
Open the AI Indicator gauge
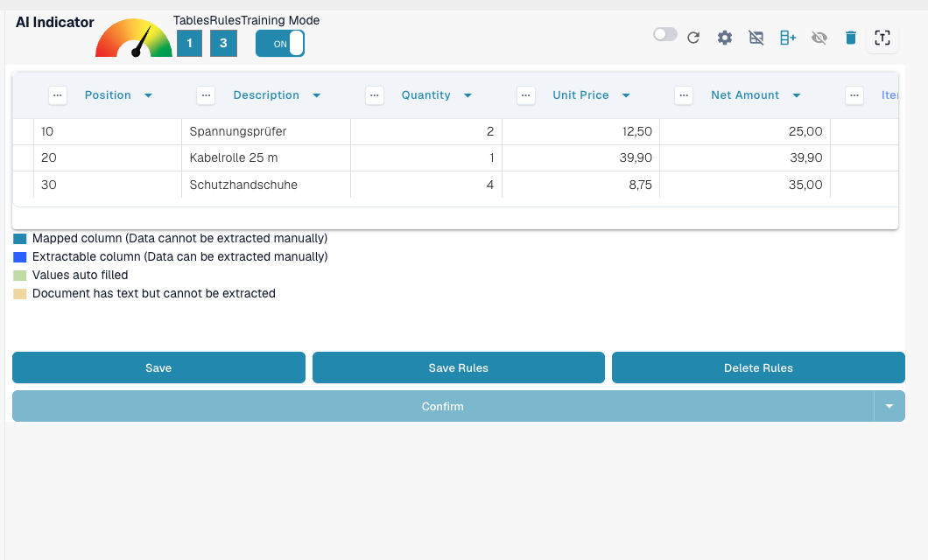[x=134, y=38]
